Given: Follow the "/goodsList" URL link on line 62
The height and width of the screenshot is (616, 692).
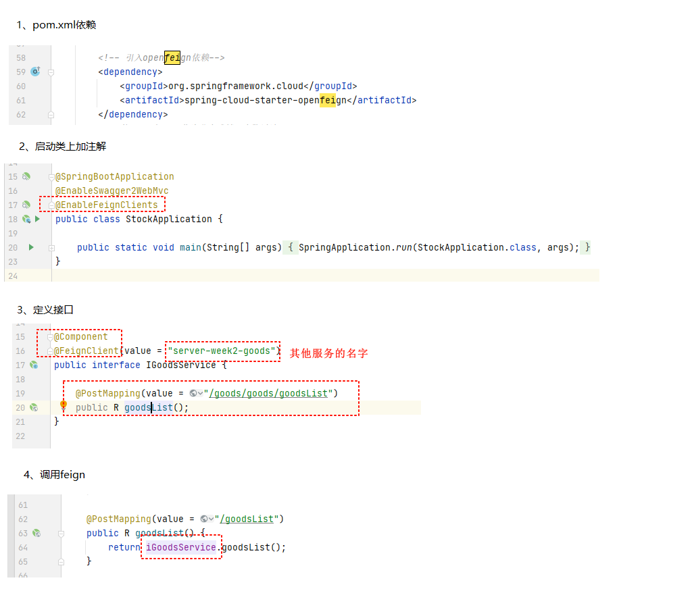Looking at the screenshot, I should [247, 519].
